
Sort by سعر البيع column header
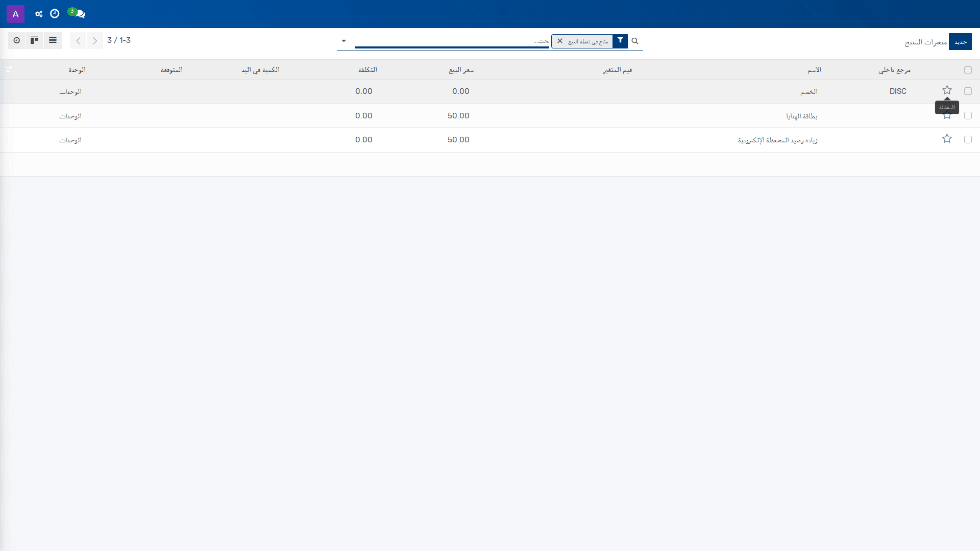click(x=461, y=70)
